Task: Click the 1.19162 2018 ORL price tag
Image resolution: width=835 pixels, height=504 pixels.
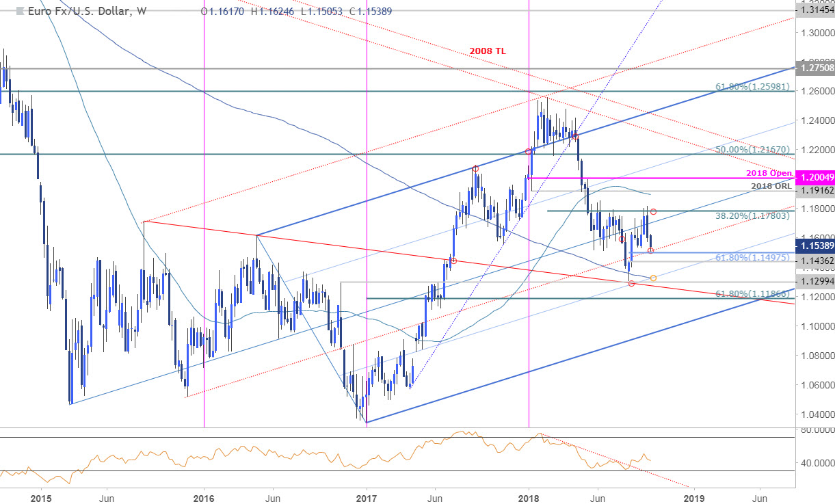Action: (x=813, y=192)
